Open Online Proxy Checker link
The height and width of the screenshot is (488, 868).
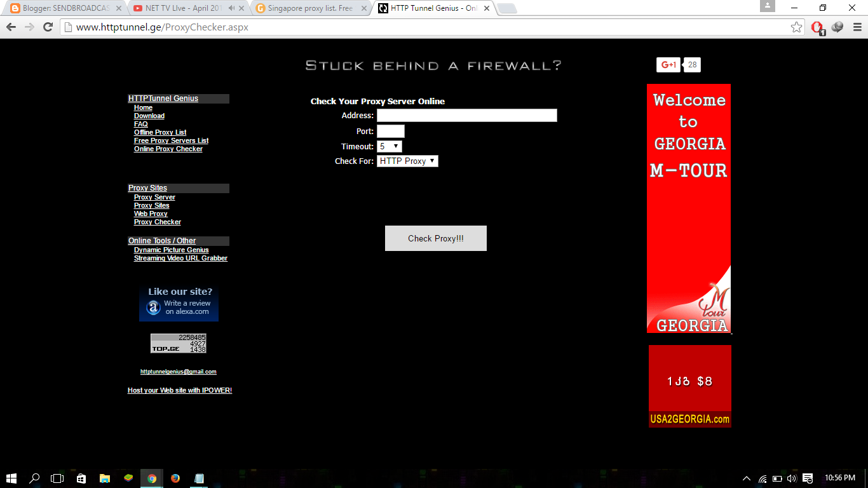coord(168,149)
